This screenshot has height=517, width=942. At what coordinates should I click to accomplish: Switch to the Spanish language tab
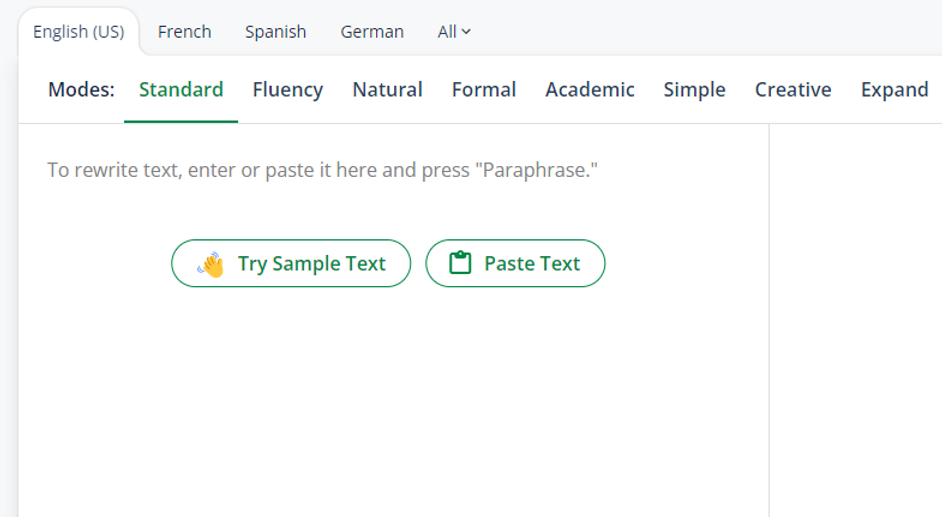275,32
